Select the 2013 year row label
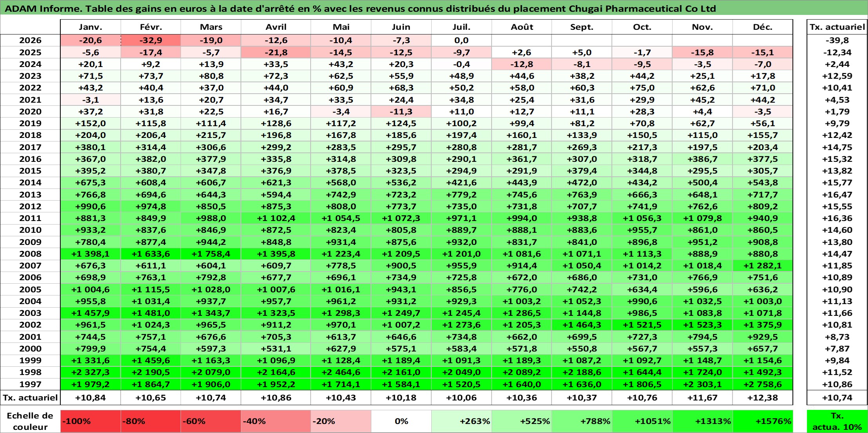 coord(30,195)
